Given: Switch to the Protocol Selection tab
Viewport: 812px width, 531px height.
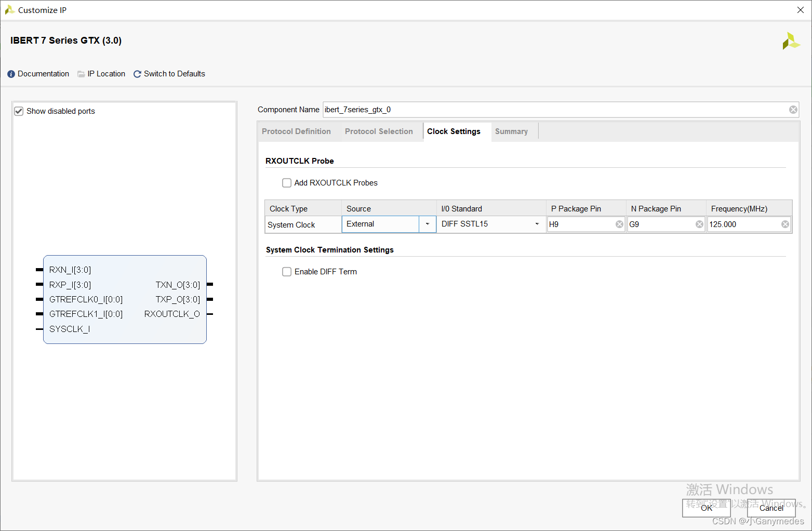Looking at the screenshot, I should tap(379, 131).
